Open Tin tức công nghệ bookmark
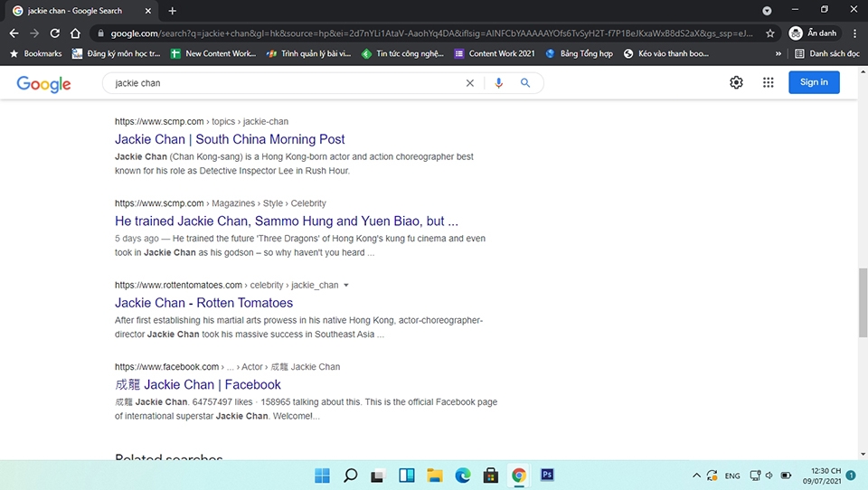 click(x=402, y=53)
